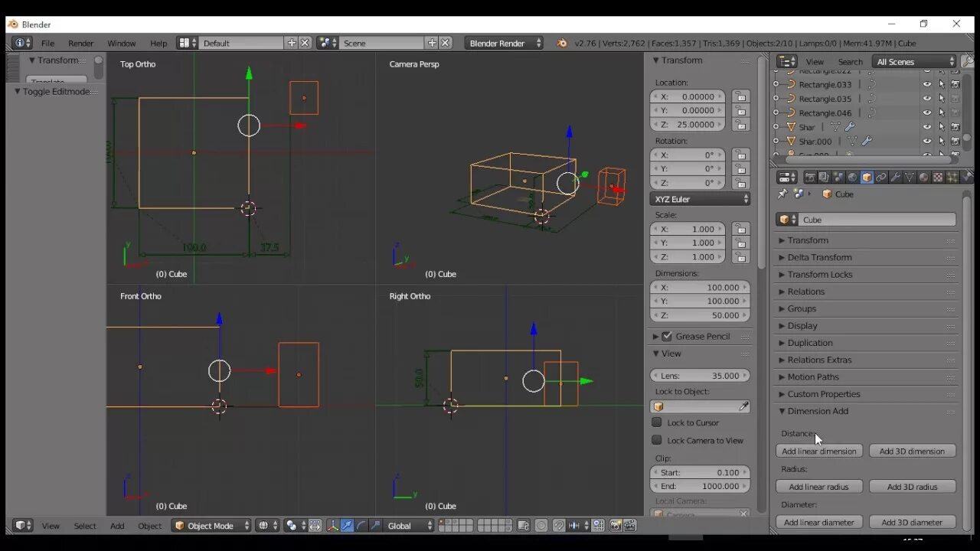This screenshot has width=980, height=551.
Task: Open the 3D view Select menu
Action: pos(85,526)
